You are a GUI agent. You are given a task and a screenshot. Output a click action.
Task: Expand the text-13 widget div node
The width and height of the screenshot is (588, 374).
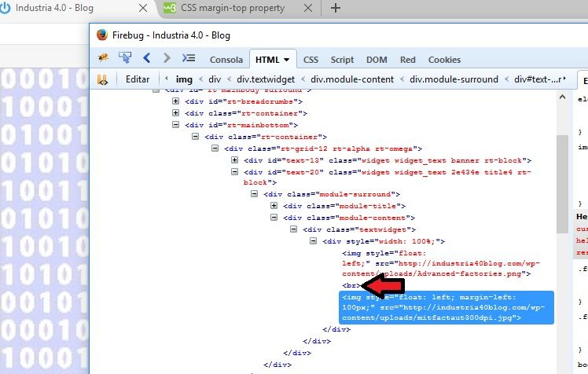coord(235,160)
